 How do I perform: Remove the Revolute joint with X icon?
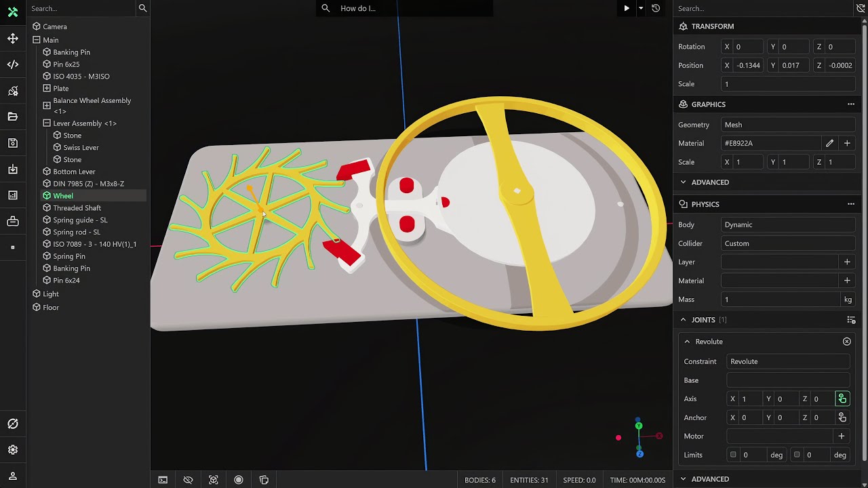tap(847, 342)
